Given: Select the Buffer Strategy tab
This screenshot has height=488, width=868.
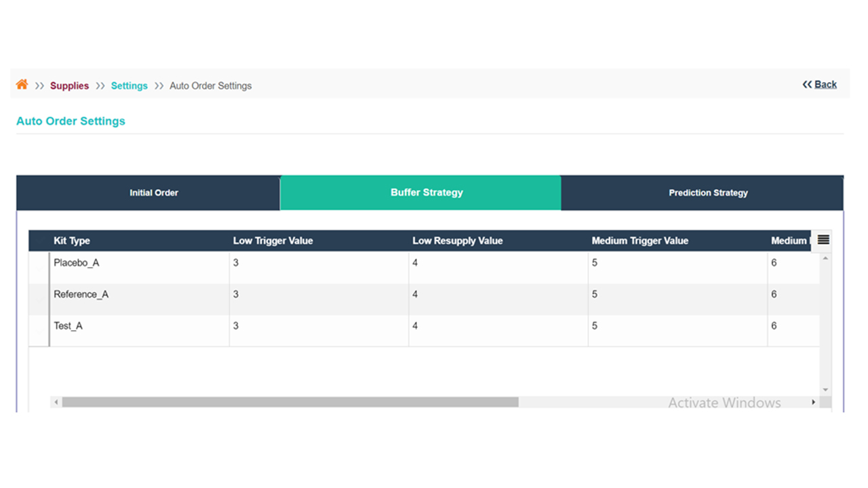Looking at the screenshot, I should (427, 193).
